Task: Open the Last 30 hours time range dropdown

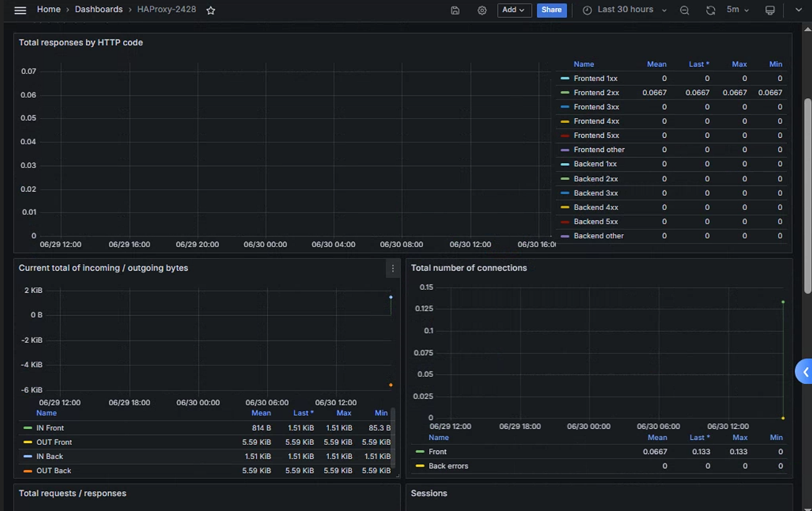Action: [x=625, y=10]
